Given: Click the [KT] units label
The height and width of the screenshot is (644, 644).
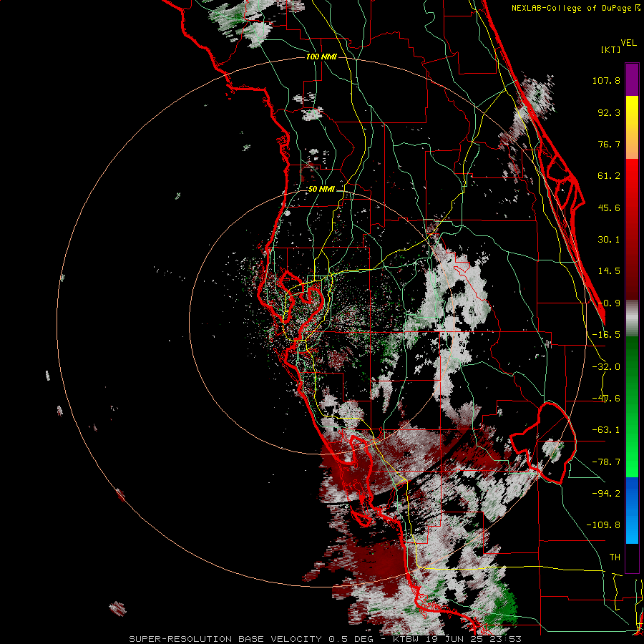Looking at the screenshot, I should (x=611, y=49).
